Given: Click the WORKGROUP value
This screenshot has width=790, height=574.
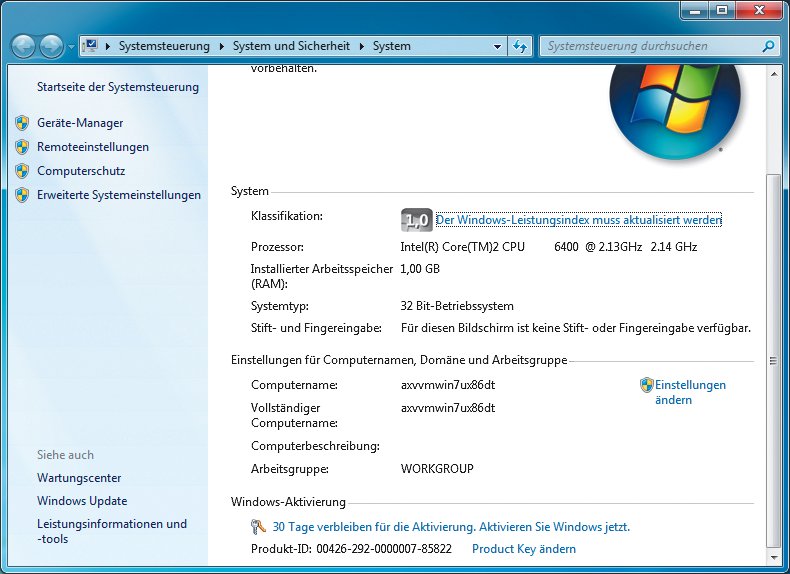Looking at the screenshot, I should click(437, 469).
